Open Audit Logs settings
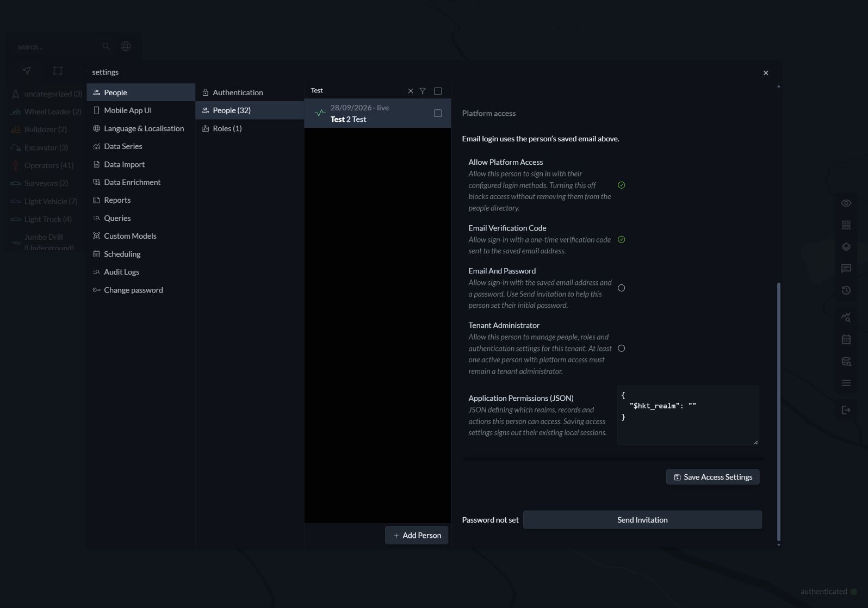This screenshot has width=868, height=608. (x=141, y=272)
